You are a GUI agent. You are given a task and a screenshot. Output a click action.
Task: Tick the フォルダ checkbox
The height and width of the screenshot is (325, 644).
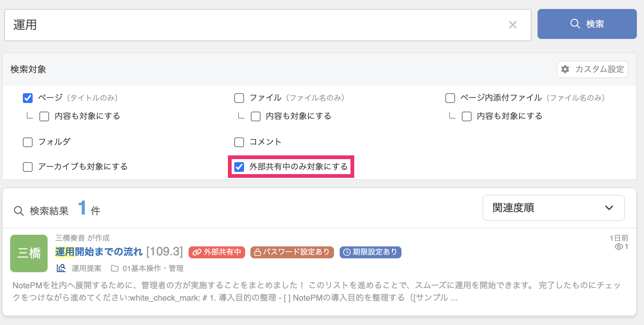pyautogui.click(x=28, y=142)
